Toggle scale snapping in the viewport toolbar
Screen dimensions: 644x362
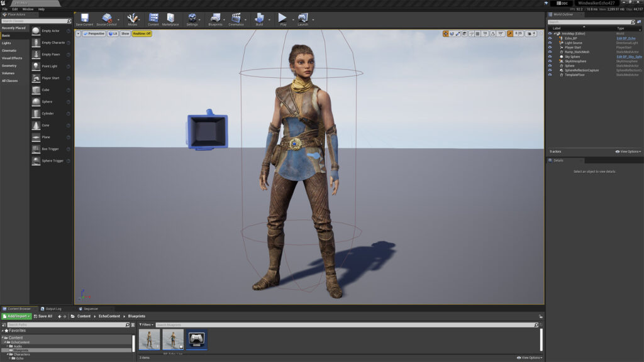510,34
